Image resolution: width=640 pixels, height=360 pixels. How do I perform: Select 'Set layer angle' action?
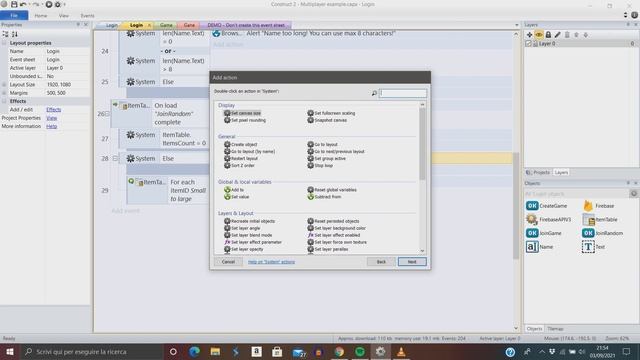tap(242, 228)
